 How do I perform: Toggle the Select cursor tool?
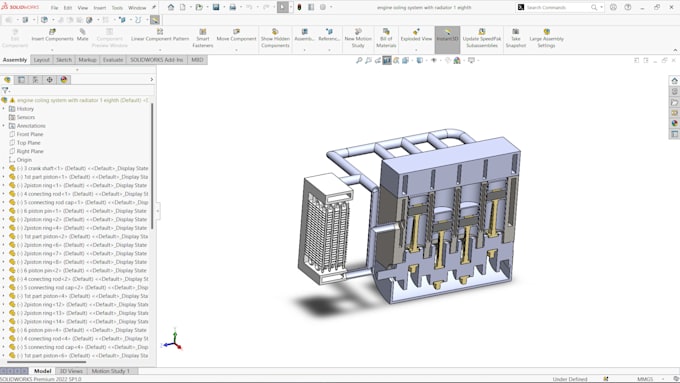tap(282, 7)
